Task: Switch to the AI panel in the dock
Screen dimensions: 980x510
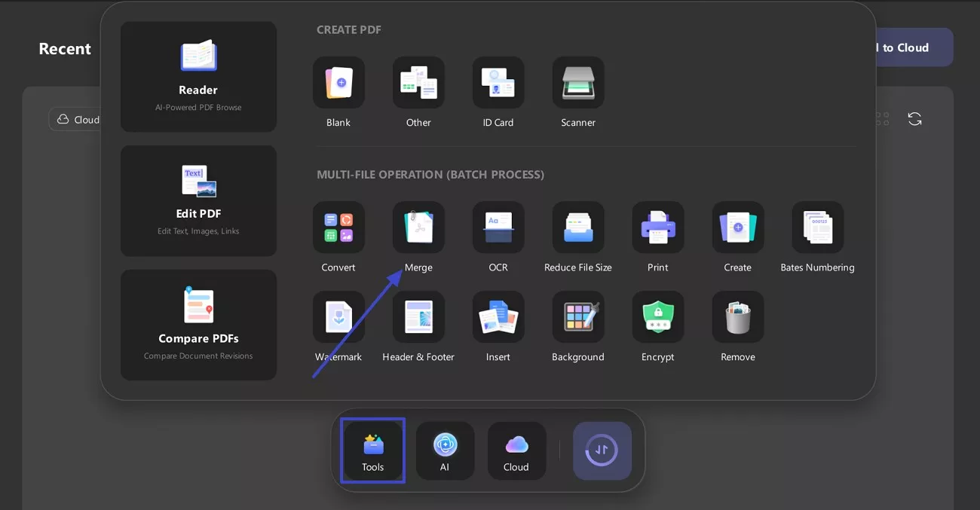Action: 445,450
